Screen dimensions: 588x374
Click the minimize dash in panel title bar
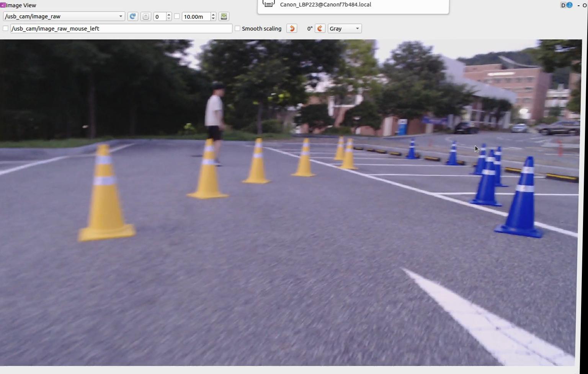[x=578, y=5]
